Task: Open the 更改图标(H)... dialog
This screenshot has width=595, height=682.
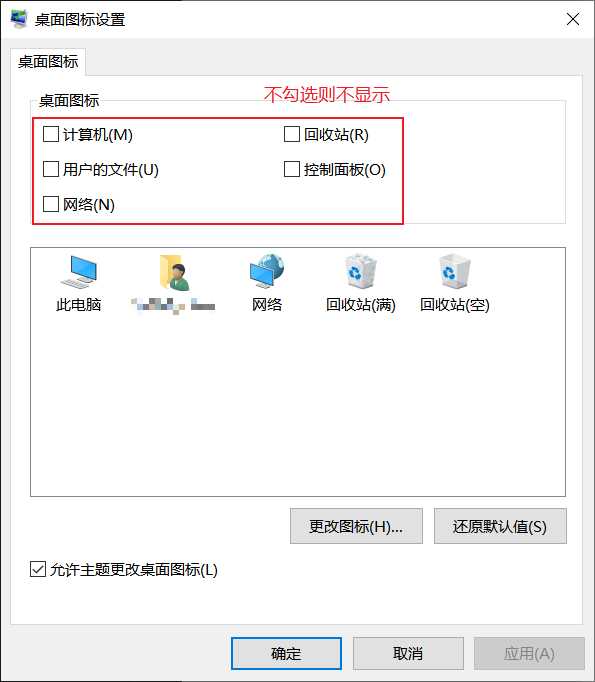Action: pos(356,526)
